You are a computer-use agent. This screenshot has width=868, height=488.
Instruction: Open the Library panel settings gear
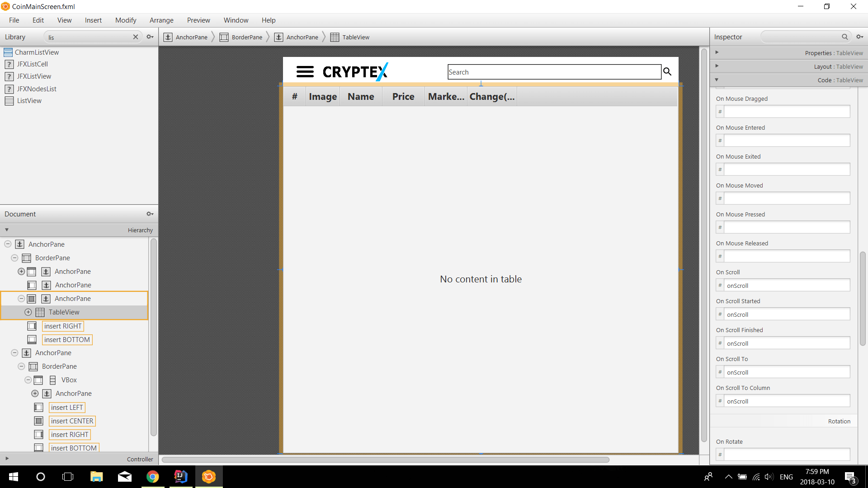click(x=150, y=37)
